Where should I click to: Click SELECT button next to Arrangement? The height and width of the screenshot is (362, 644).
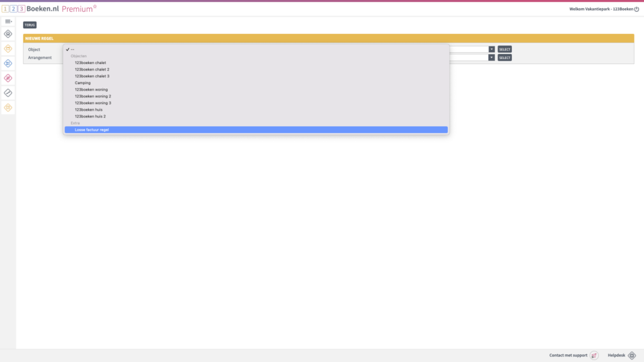point(504,58)
